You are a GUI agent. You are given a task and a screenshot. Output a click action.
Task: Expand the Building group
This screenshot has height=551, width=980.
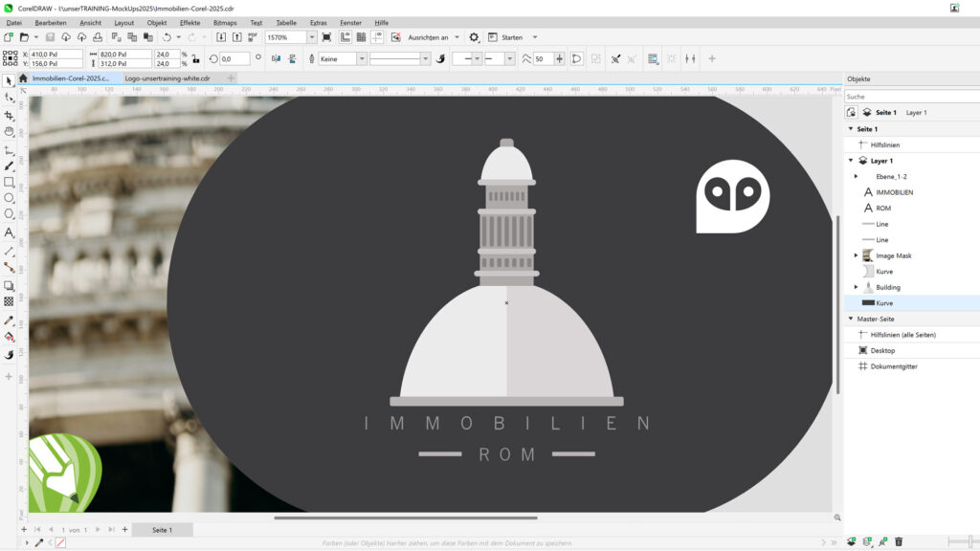pos(857,287)
